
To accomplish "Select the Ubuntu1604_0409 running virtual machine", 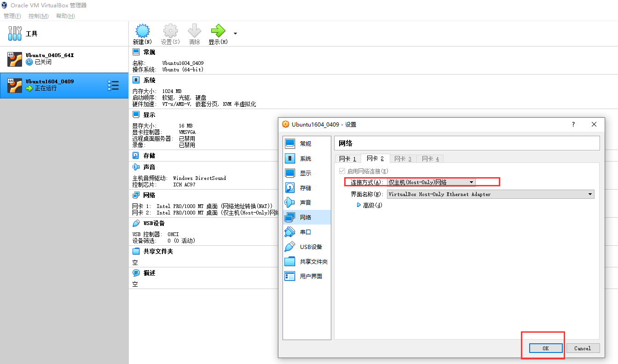I will [x=64, y=85].
